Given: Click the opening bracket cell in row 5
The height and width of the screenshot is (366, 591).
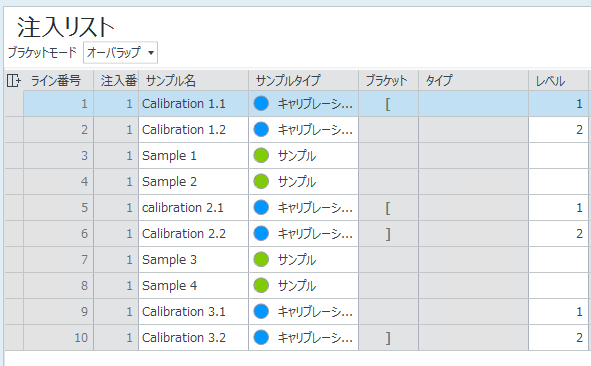Looking at the screenshot, I should point(389,208).
